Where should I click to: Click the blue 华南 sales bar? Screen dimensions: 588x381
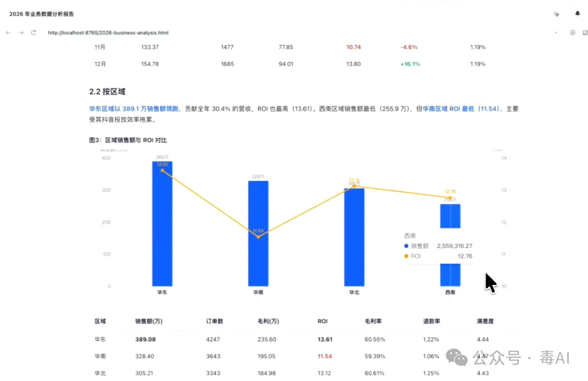coord(258,233)
